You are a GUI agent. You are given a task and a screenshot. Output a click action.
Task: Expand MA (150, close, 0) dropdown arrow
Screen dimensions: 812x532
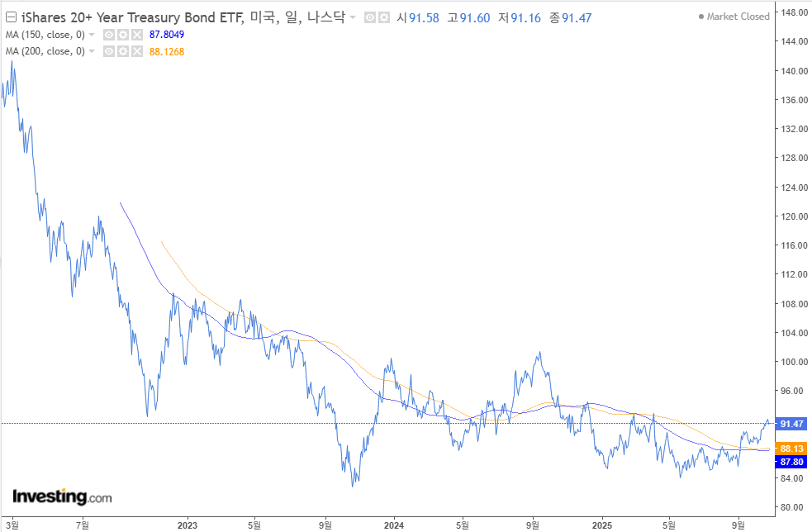pyautogui.click(x=92, y=35)
